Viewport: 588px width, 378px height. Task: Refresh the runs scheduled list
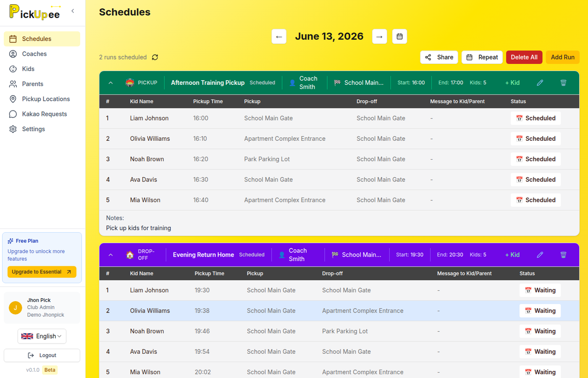click(155, 57)
